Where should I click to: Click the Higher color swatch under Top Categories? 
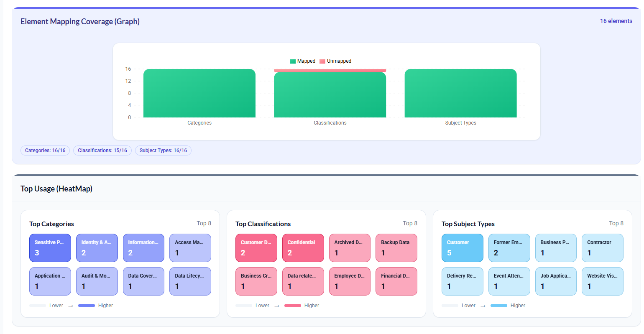[87, 305]
